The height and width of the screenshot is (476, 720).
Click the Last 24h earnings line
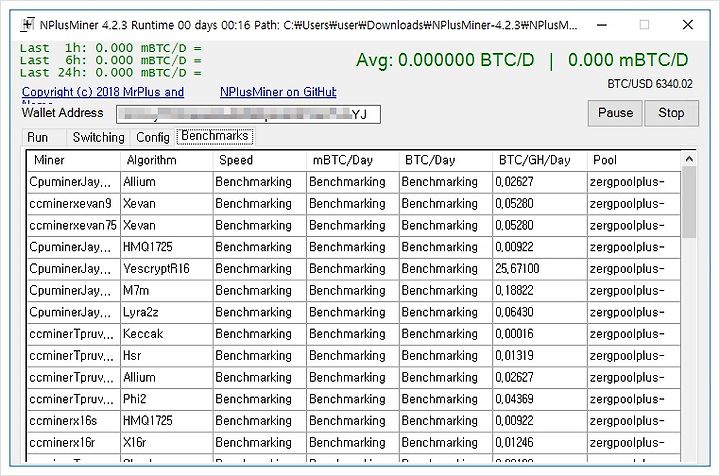pyautogui.click(x=111, y=73)
